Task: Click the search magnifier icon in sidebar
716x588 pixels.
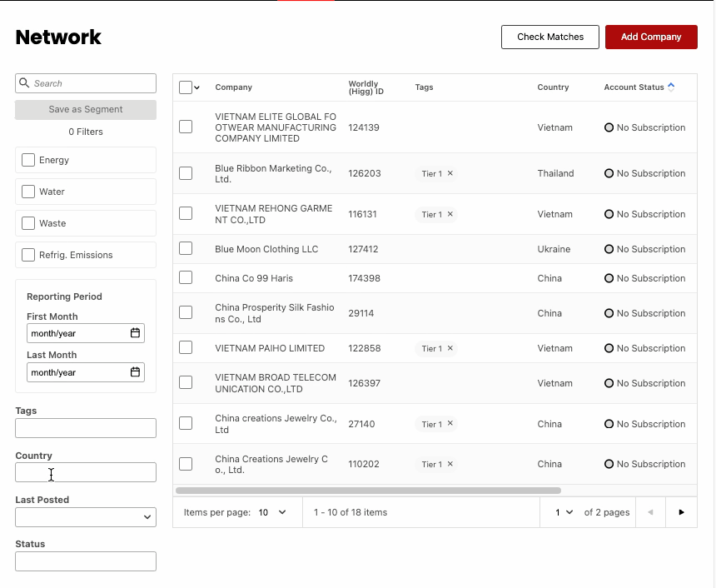Action: [23, 82]
